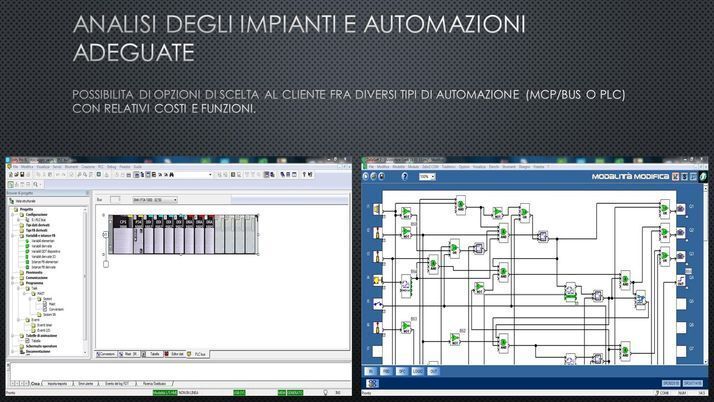714x402 pixels.
Task: Click the switch contact input icon on I5
Action: pyautogui.click(x=377, y=304)
